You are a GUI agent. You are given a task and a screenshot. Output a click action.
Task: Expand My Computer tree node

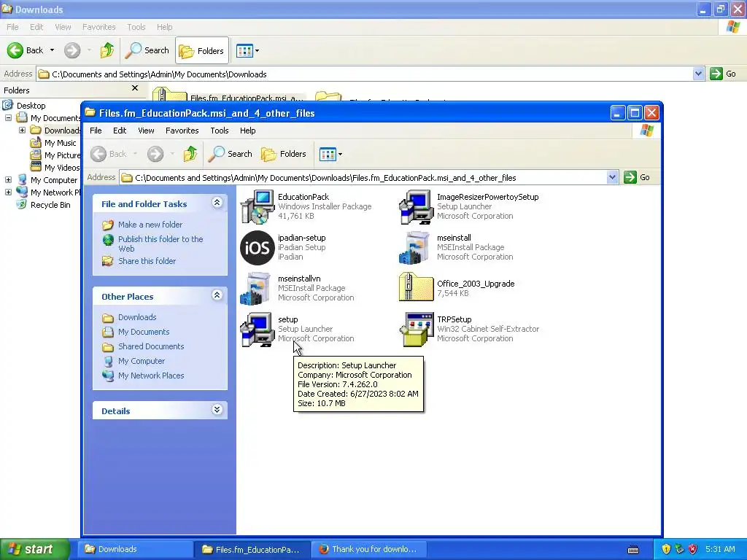[8, 179]
